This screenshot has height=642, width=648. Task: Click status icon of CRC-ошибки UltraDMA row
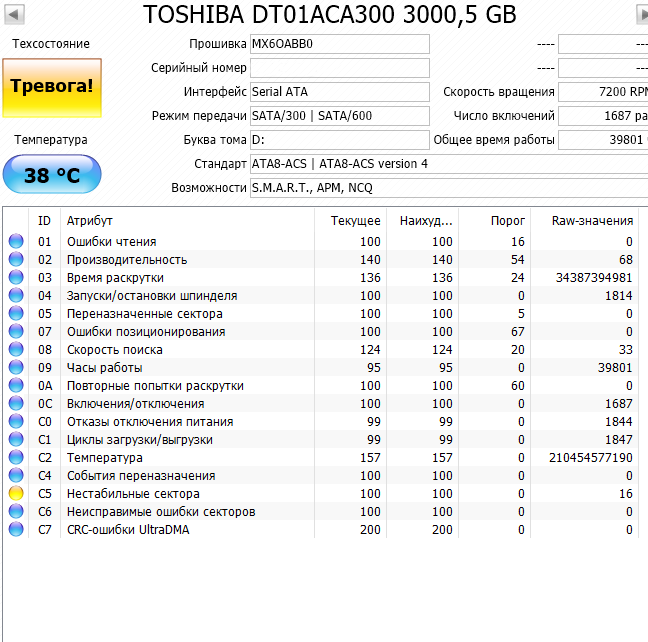16,529
